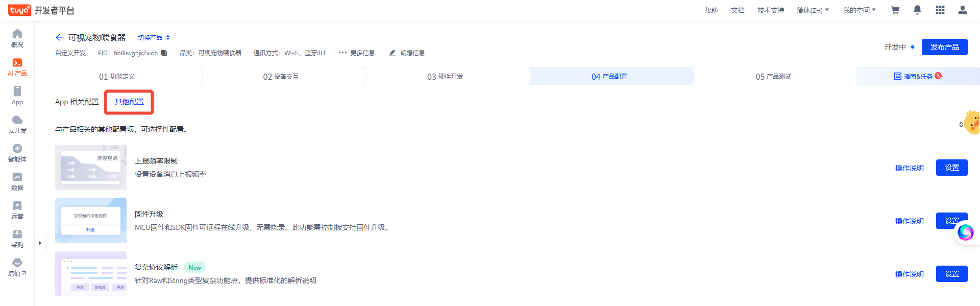Click the Tuya logo
Screen dimensions: 980x306
click(x=19, y=10)
